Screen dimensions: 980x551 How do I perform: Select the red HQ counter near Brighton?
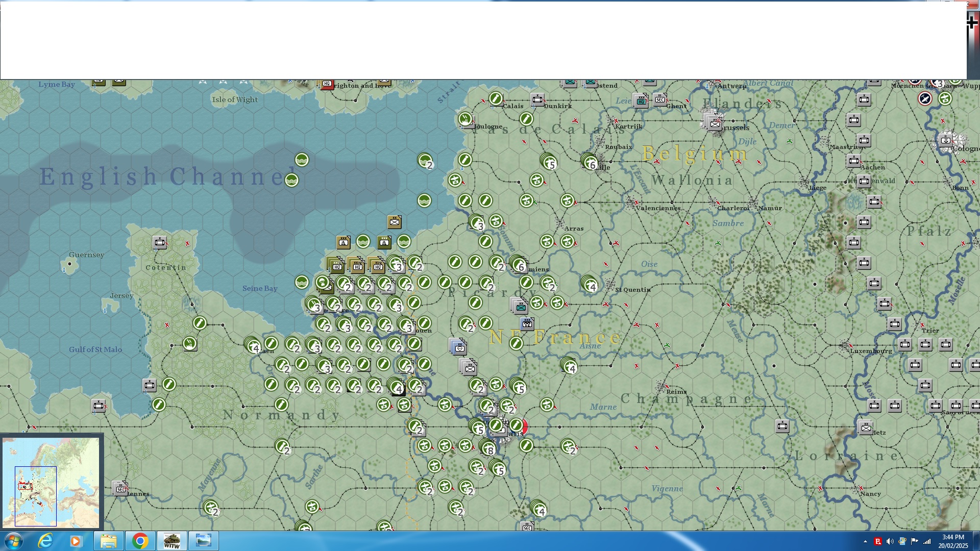(327, 84)
